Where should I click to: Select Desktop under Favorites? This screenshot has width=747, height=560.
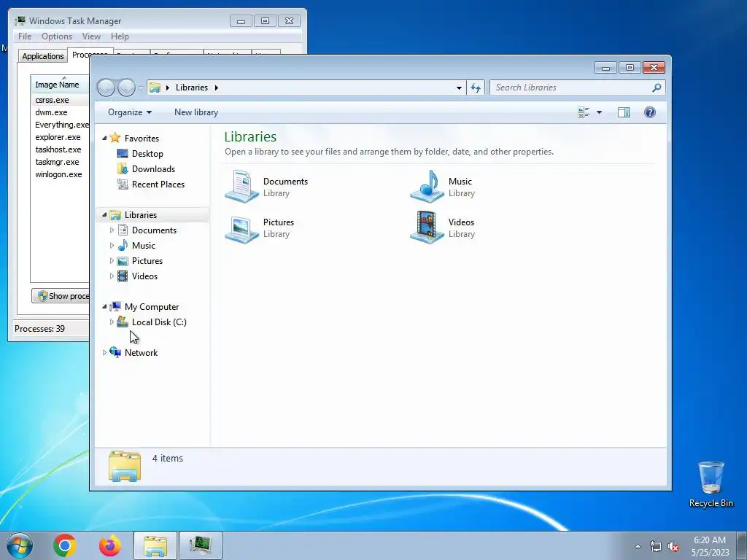coord(147,154)
